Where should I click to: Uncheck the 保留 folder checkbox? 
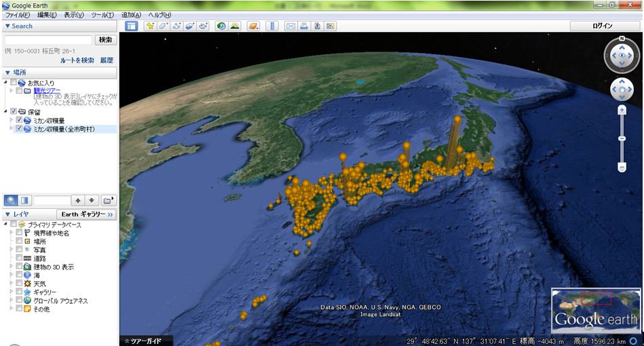point(14,111)
